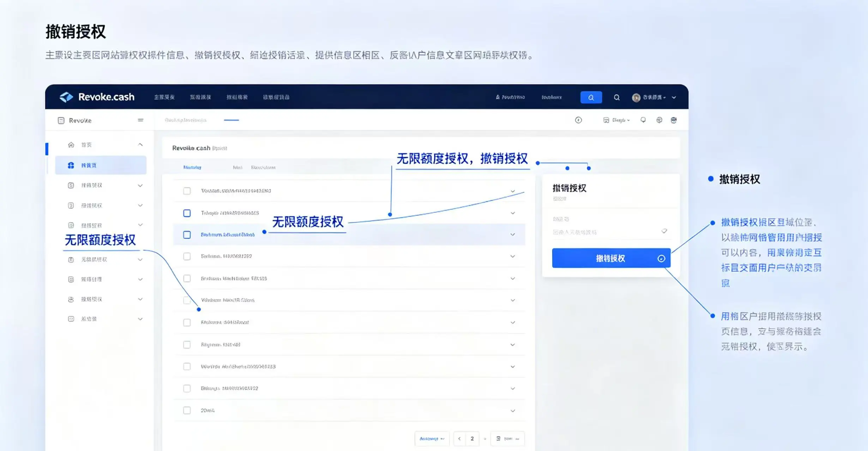
Task: Tick the blue checkbox on the 'Telegife' row
Action: coord(187,213)
